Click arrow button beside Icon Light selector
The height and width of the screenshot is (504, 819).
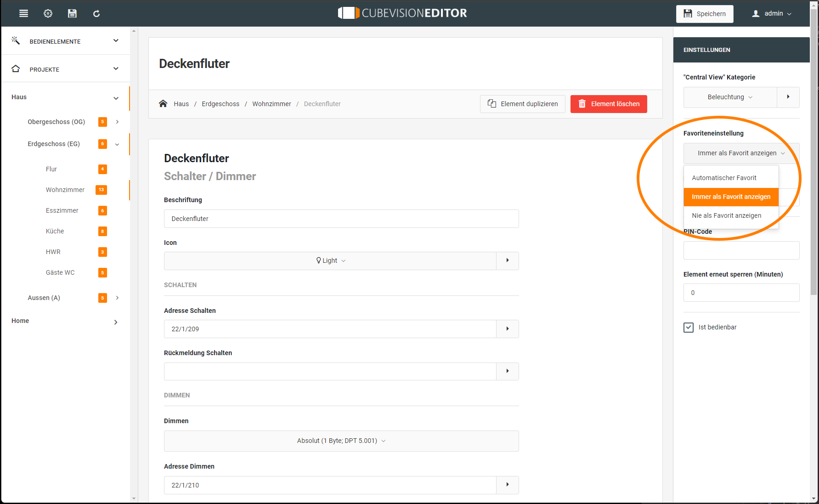coord(508,260)
